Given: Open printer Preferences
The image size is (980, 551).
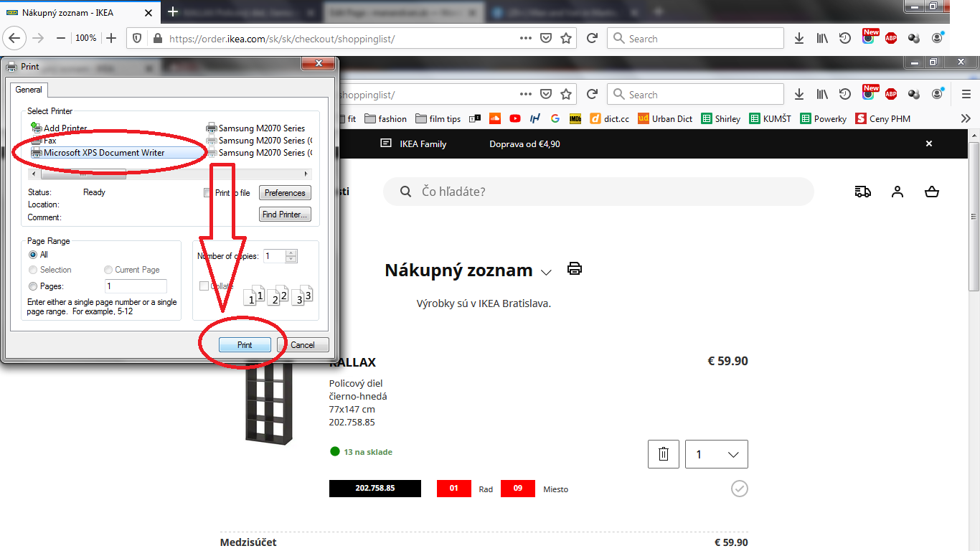Looking at the screenshot, I should [x=285, y=192].
